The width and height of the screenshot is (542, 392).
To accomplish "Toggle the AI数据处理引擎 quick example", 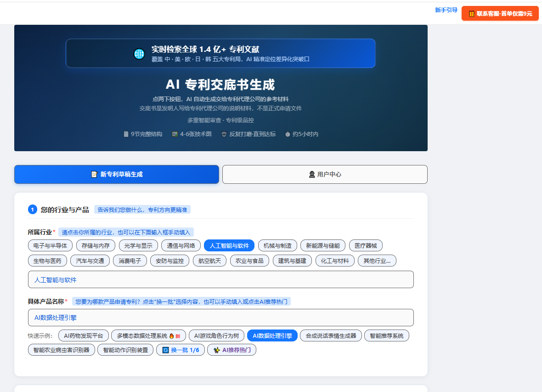I will (x=272, y=336).
